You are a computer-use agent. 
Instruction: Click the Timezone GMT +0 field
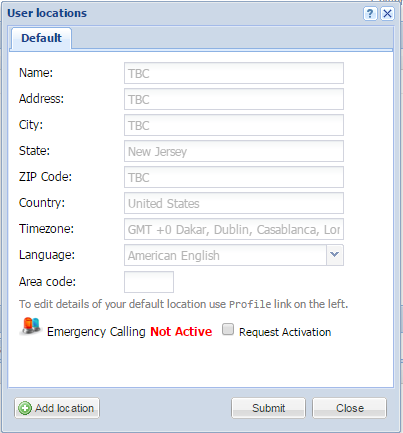coord(234,229)
